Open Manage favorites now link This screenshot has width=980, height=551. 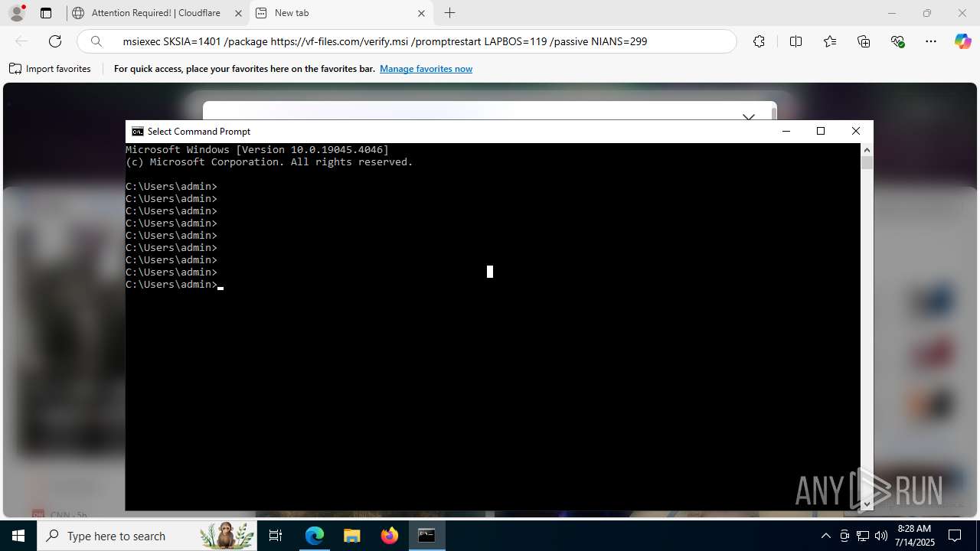426,69
